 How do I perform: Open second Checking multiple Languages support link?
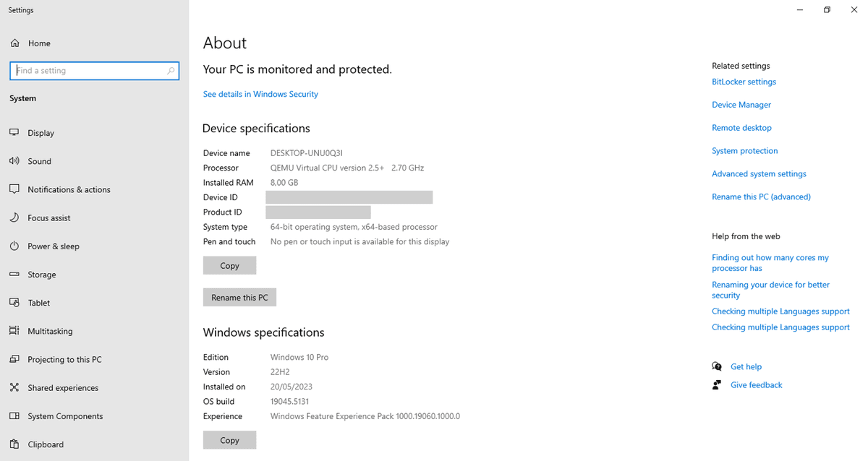tap(780, 327)
